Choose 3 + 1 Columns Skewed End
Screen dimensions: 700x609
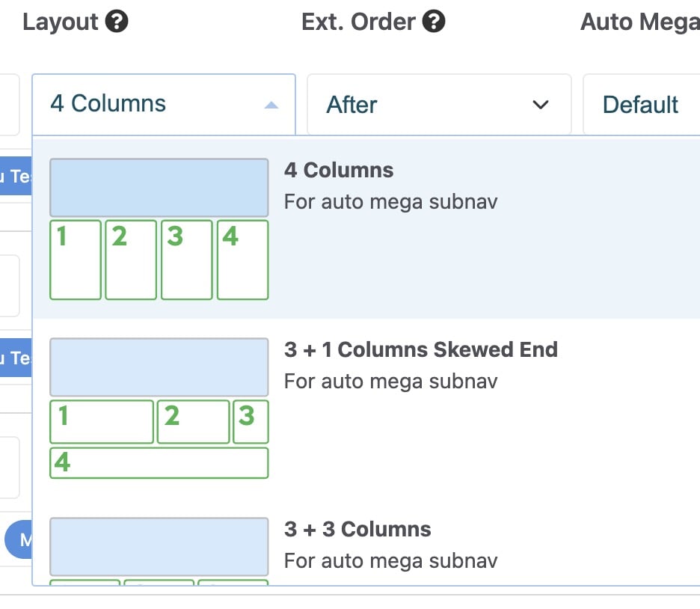pos(421,350)
